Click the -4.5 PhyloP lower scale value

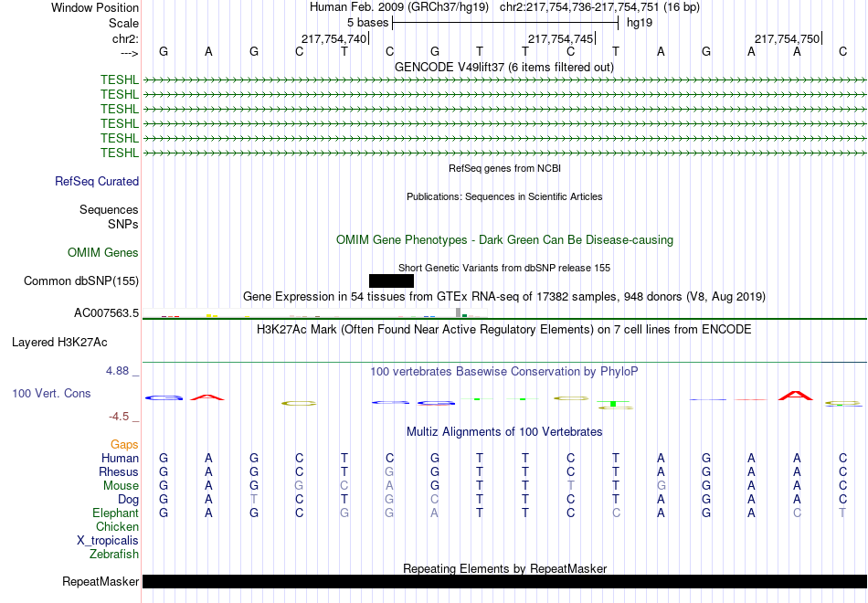(x=119, y=417)
